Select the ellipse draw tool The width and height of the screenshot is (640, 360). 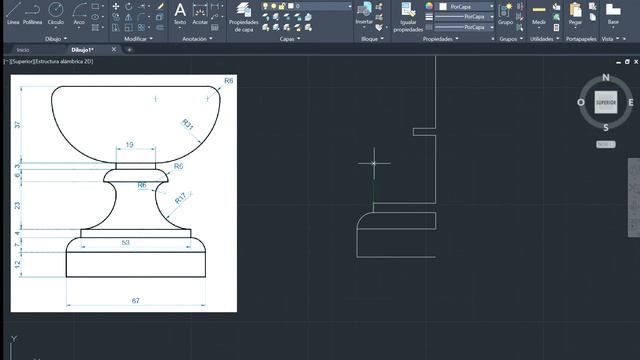coord(95,17)
